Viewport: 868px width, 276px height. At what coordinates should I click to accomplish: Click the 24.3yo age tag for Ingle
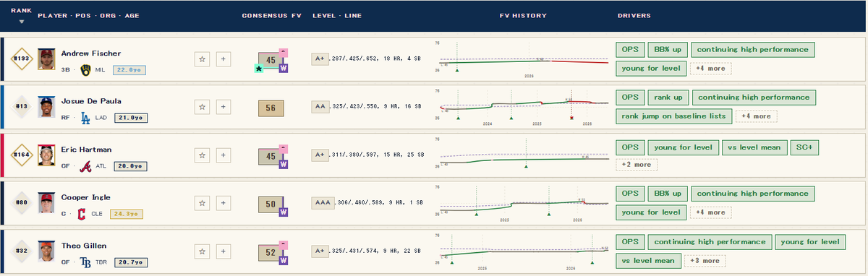pos(127,214)
